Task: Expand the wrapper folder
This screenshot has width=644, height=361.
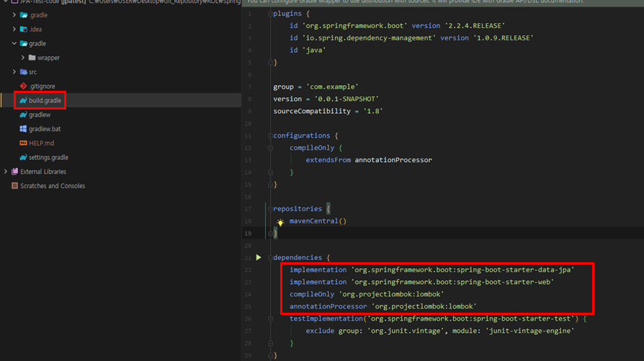Action: 23,58
